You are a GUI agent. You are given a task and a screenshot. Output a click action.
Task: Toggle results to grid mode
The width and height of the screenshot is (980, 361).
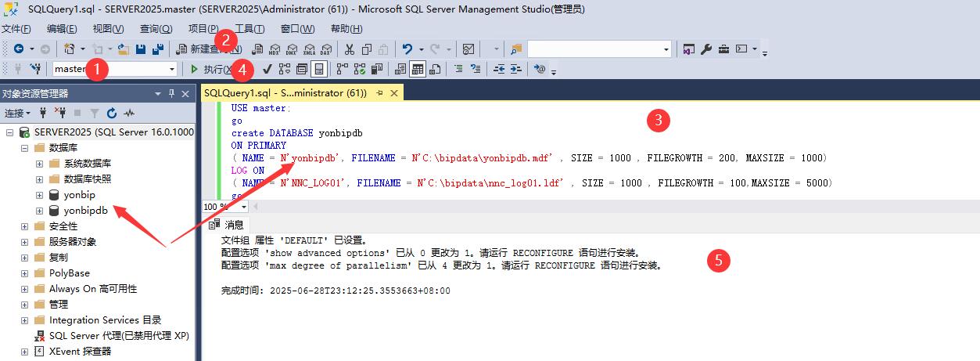click(418, 69)
